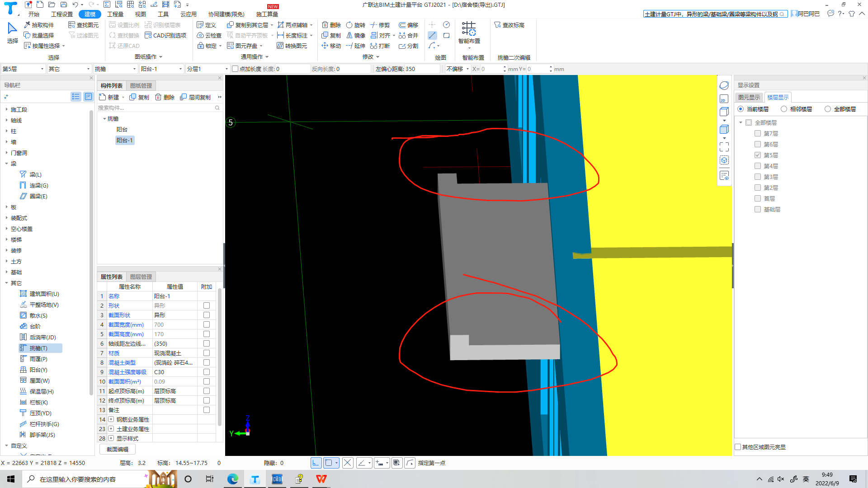This screenshot has height=488, width=868.
Task: Expand 土建业务属性 property group
Action: 111,429
